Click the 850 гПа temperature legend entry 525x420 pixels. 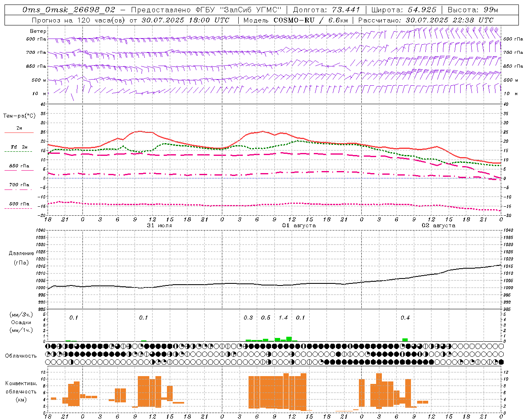19,166
